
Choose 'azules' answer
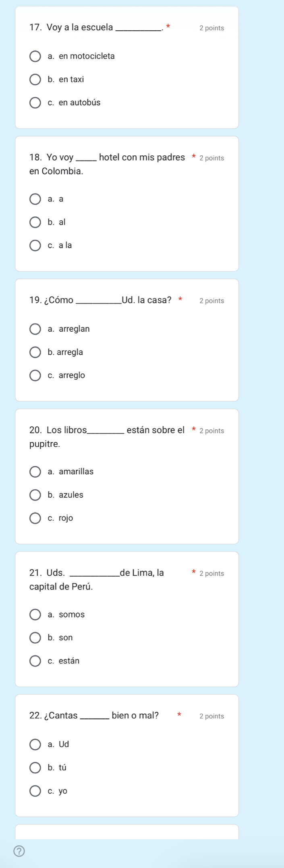click(x=35, y=495)
